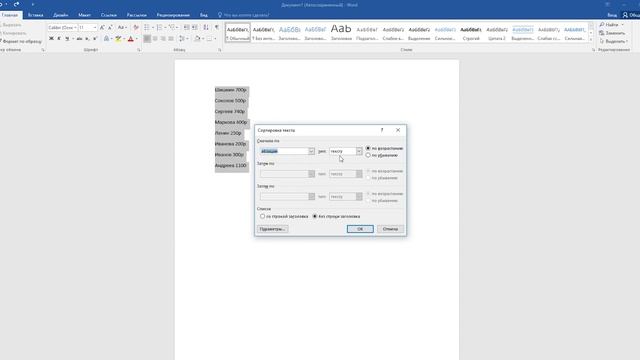Image resolution: width=640 pixels, height=360 pixels.
Task: Switch to Макет ribbon tab
Action: (84, 15)
